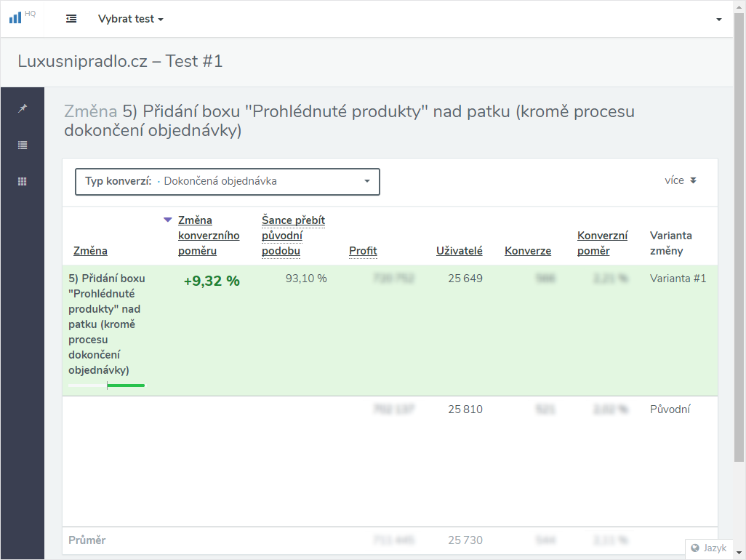Viewport: 746px width, 560px height.
Task: Sort by Šance přebít původní podobu
Action: pos(293,236)
